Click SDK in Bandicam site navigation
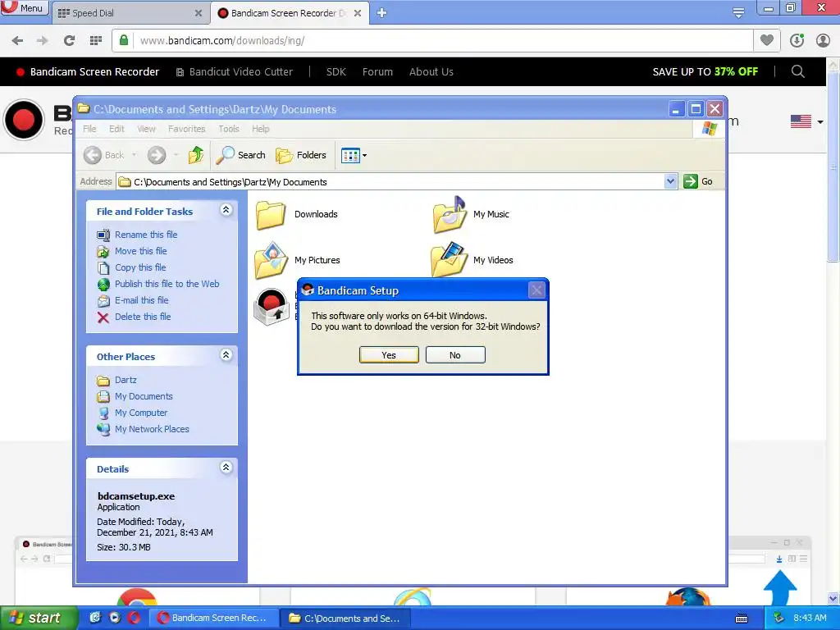Screen dimensions: 840x630 pos(336,72)
